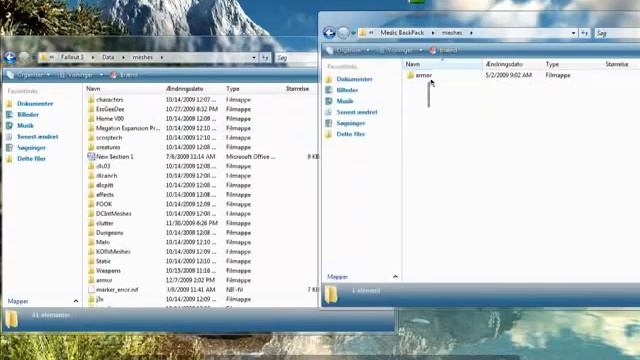Screen dimensions: 640x360
Task: Go back in the Fallout 3 meshes window
Action: coord(10,58)
